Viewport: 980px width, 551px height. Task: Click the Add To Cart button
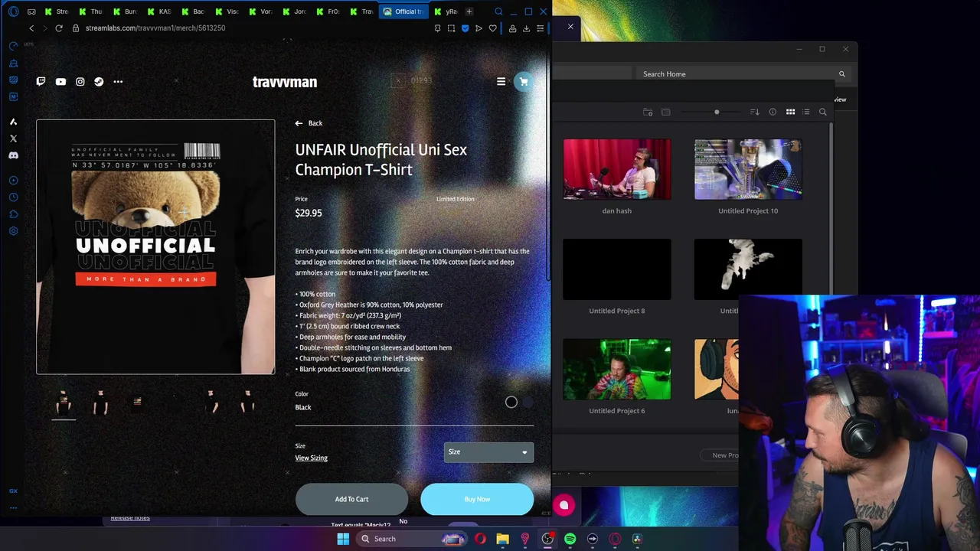coord(351,499)
